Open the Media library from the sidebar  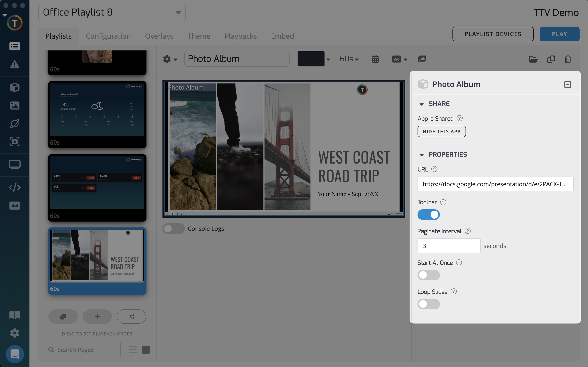[x=15, y=105]
